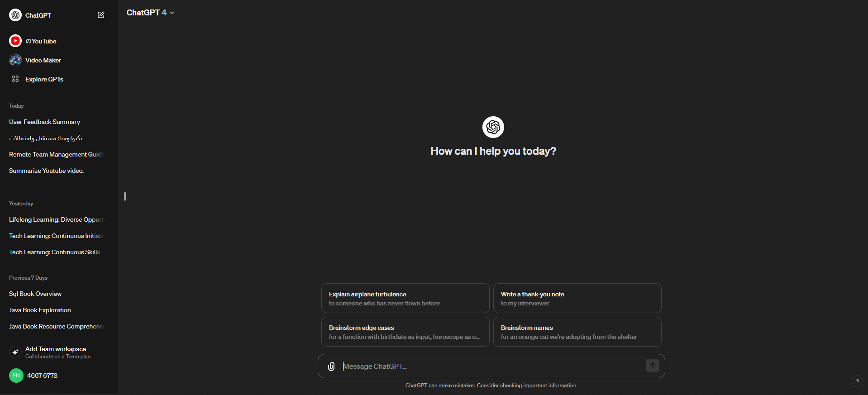Click ChatGPT title in sidebar header

point(38,15)
